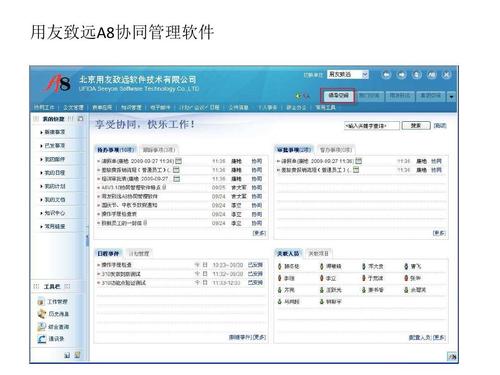Open the 公文管理 menu
500x375 pixels.
pyautogui.click(x=73, y=107)
